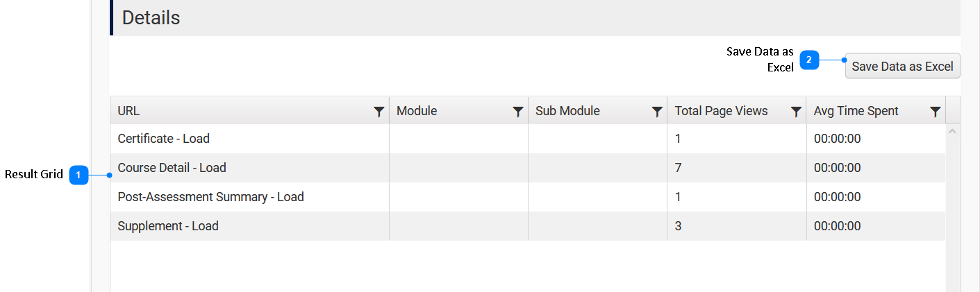Screen dimensions: 980x292
Task: Open the filter for URL column
Action: pyautogui.click(x=379, y=112)
